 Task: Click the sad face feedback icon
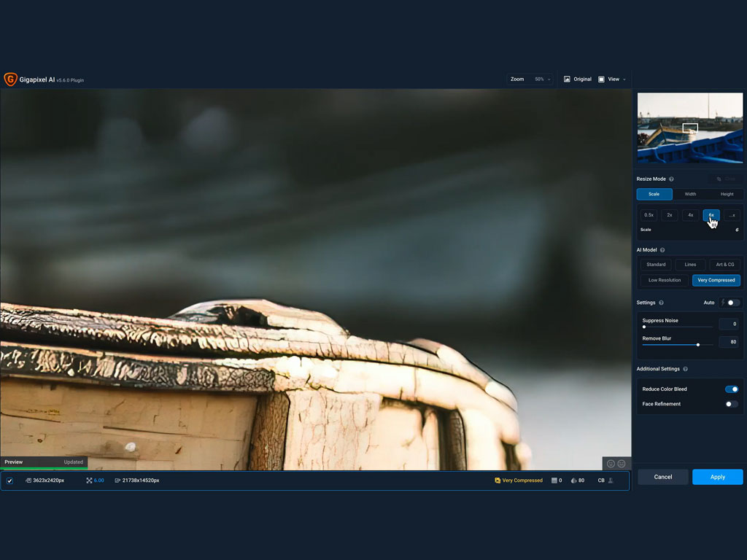click(x=622, y=464)
